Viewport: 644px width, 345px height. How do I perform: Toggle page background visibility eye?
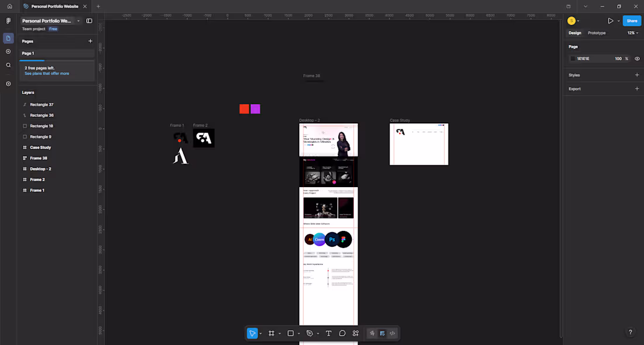[637, 58]
